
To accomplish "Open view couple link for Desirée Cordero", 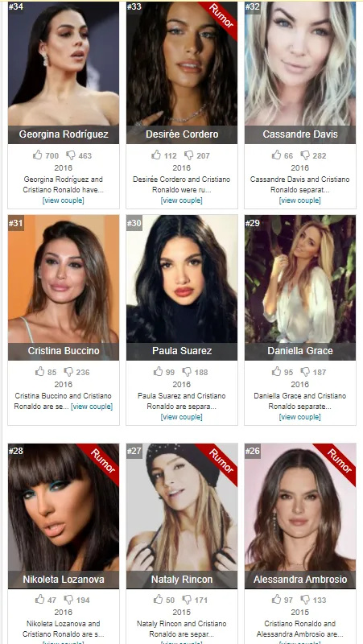I will [182, 200].
